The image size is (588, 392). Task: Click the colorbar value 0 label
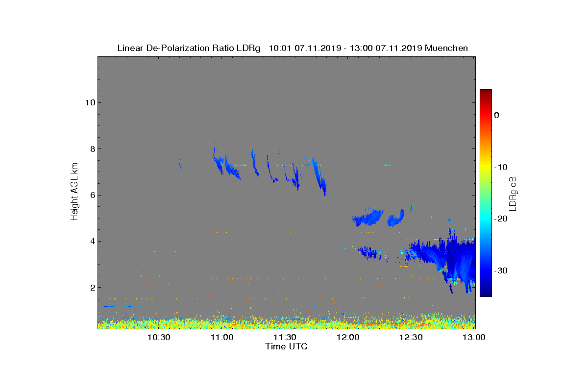pyautogui.click(x=496, y=115)
